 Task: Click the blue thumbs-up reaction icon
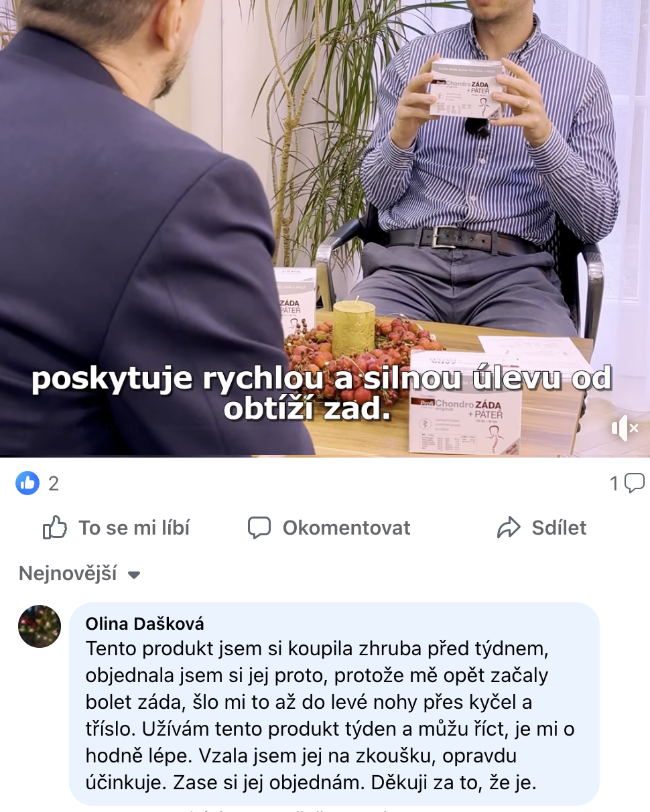(x=27, y=482)
